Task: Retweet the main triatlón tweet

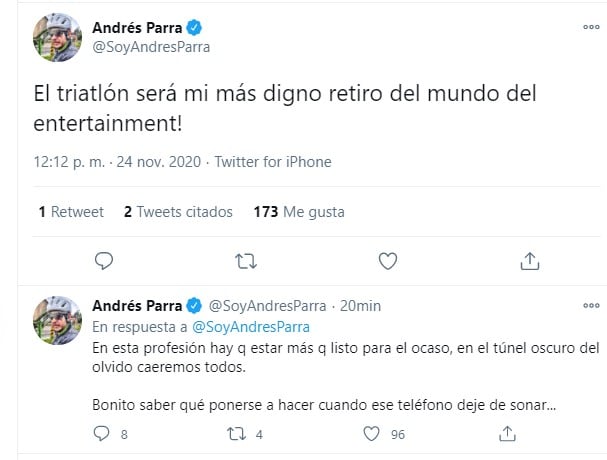Action: (245, 261)
